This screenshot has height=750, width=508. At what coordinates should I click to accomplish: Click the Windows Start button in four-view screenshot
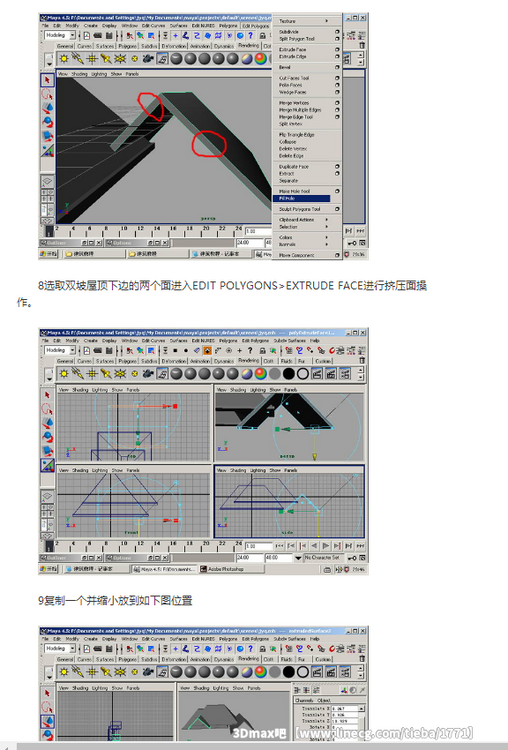[48, 569]
